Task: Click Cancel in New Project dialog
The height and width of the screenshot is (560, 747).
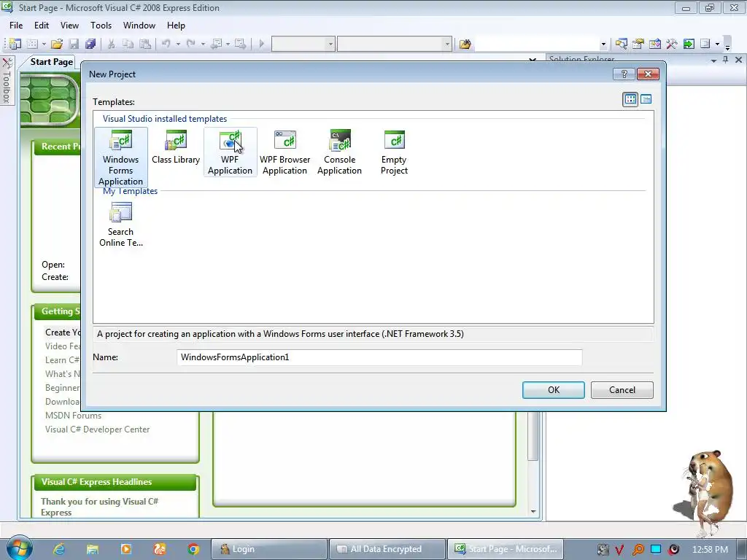Action: 622,390
